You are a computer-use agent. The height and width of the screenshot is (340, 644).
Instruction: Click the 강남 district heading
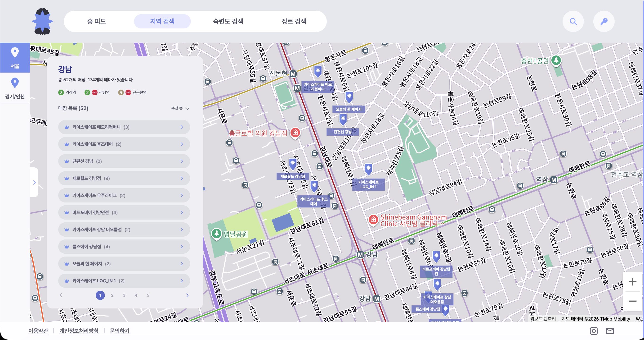tap(65, 69)
